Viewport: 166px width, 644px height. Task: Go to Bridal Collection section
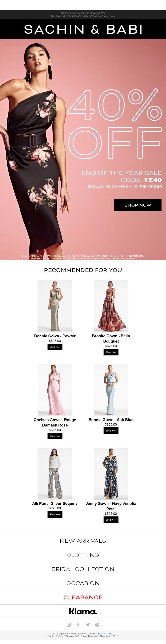(83, 569)
